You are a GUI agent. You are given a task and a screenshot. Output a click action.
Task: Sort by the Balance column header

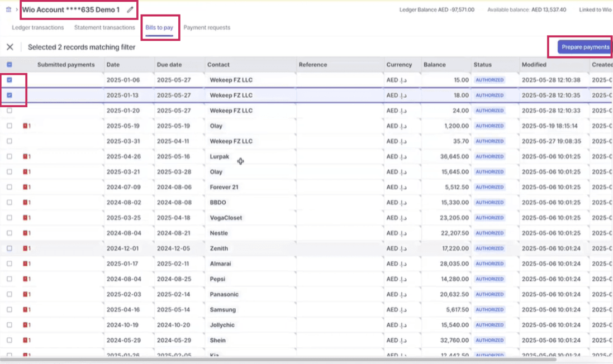[434, 64]
